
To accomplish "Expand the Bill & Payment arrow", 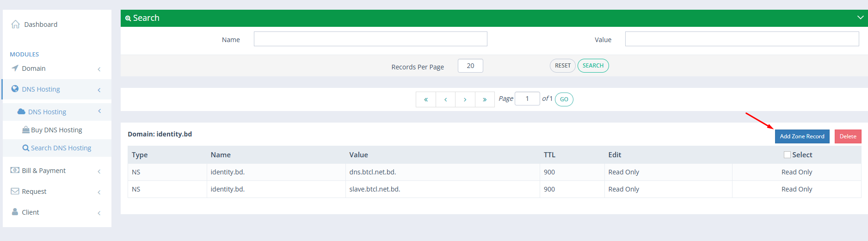I will pos(99,171).
